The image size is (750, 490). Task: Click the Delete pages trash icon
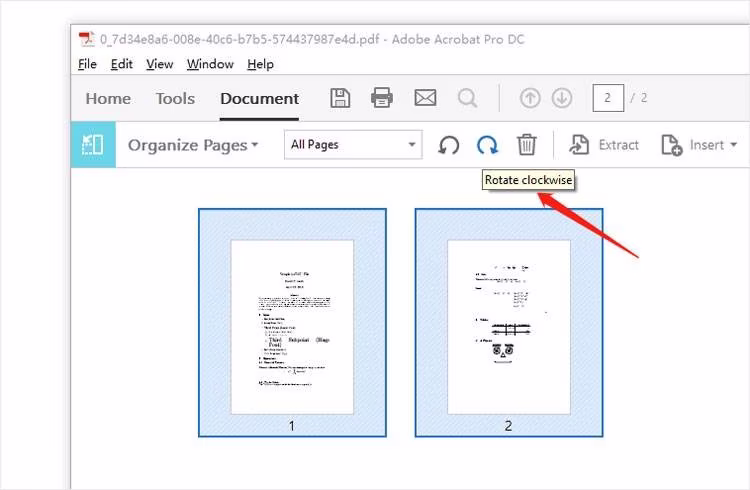[x=526, y=145]
